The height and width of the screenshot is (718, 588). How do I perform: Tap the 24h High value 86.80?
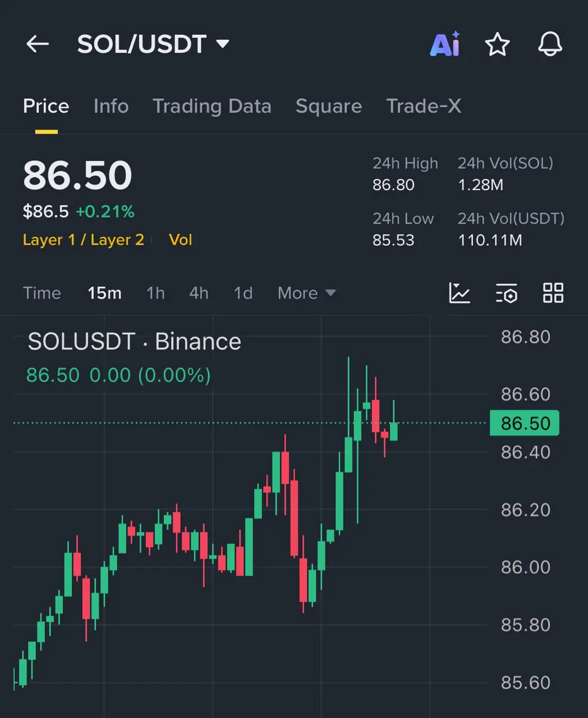(x=393, y=185)
